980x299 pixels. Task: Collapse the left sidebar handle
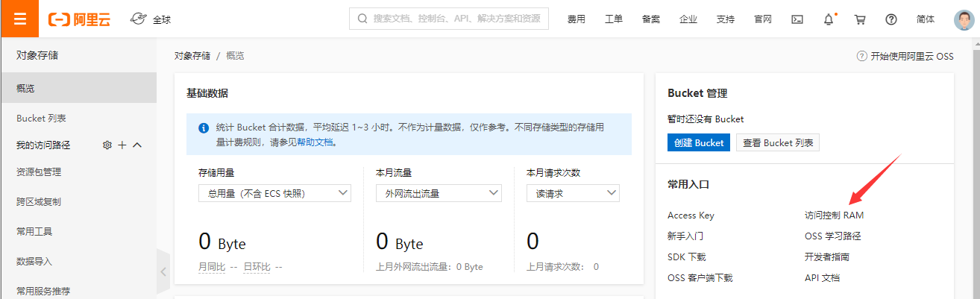[163, 271]
